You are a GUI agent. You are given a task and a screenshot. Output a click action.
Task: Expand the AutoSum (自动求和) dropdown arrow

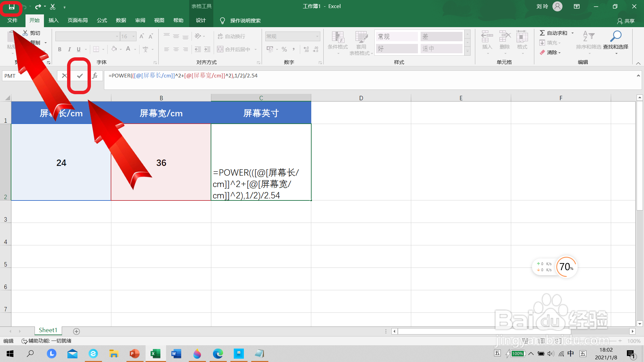coord(573,33)
